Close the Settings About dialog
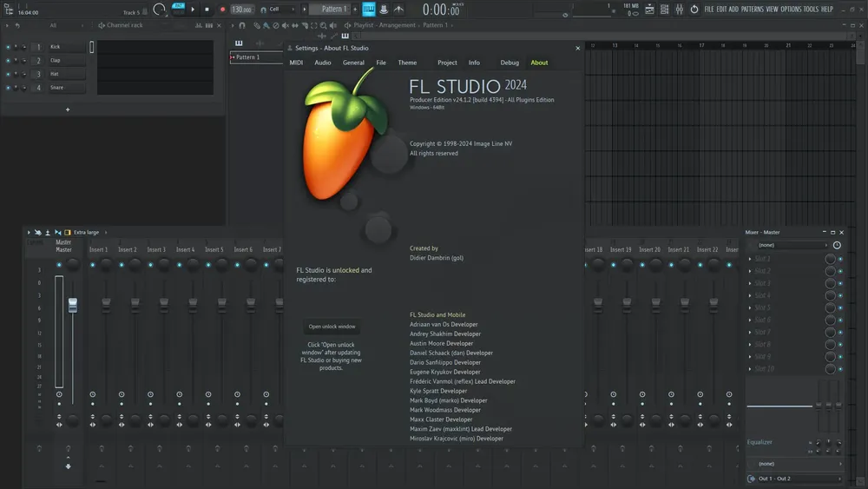Viewport: 868px width, 489px height. pyautogui.click(x=578, y=48)
